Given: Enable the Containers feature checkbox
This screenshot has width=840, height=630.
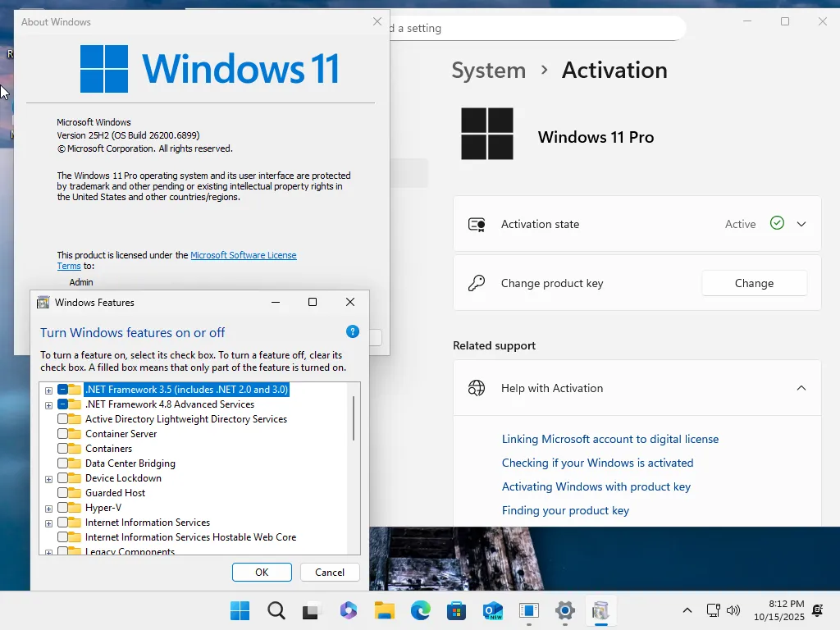Looking at the screenshot, I should point(62,449).
